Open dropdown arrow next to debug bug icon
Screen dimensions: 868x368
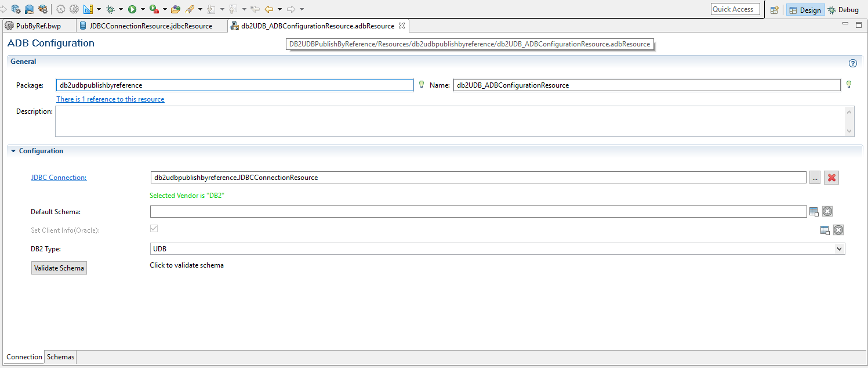pos(121,9)
